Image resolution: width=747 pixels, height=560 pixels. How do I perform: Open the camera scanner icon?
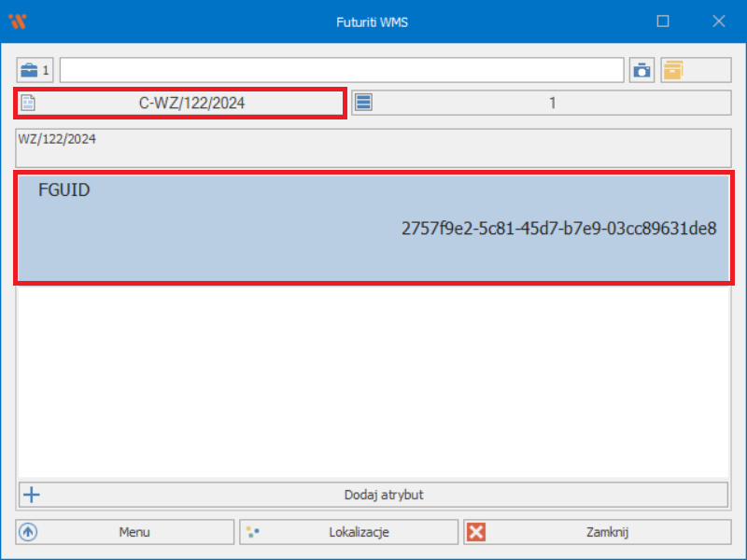pyautogui.click(x=641, y=70)
